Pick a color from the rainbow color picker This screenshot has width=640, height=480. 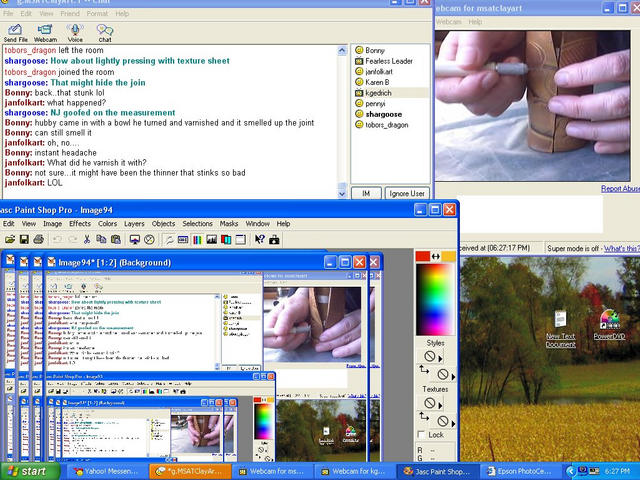coord(435,299)
